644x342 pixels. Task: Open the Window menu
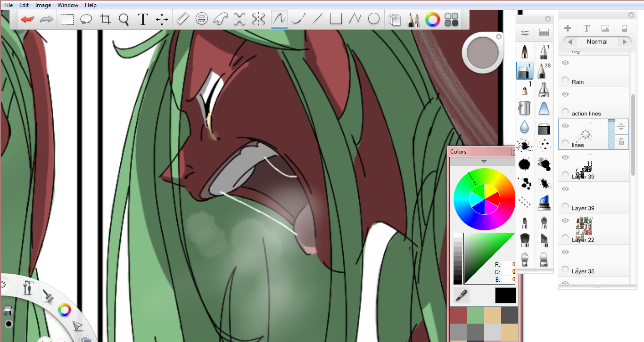pyautogui.click(x=68, y=5)
